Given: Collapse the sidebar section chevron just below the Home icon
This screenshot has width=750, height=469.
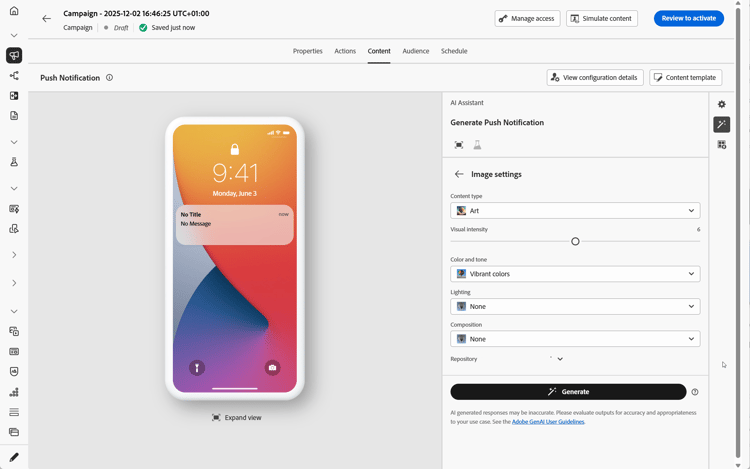Looking at the screenshot, I should coord(14,35).
